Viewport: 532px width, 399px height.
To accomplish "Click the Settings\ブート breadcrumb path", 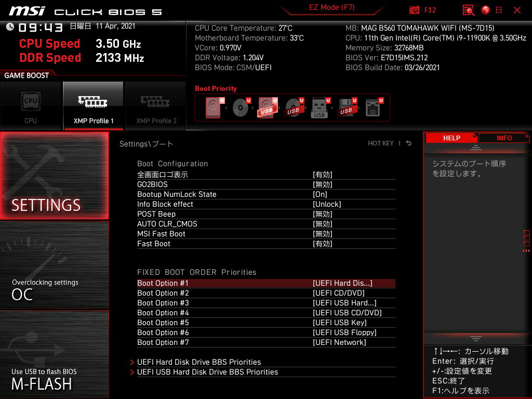I will [x=146, y=144].
